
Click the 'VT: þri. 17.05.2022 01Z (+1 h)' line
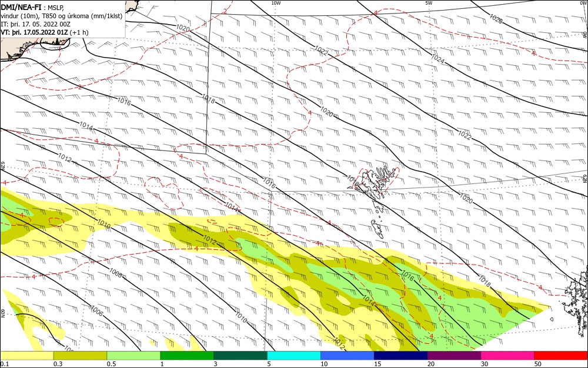click(45, 32)
